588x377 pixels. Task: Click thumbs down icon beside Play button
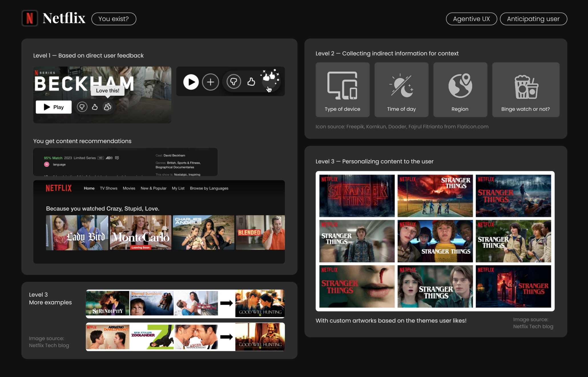coord(82,107)
